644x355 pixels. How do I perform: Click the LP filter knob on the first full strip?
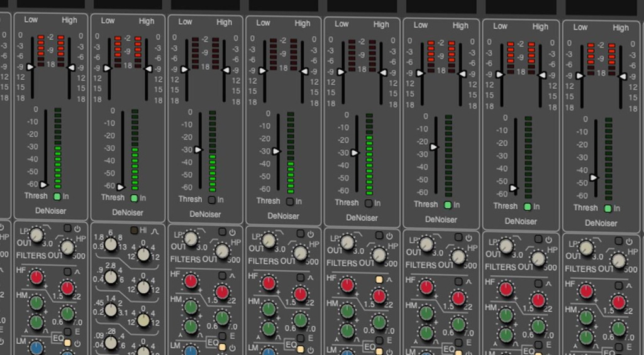click(x=36, y=235)
